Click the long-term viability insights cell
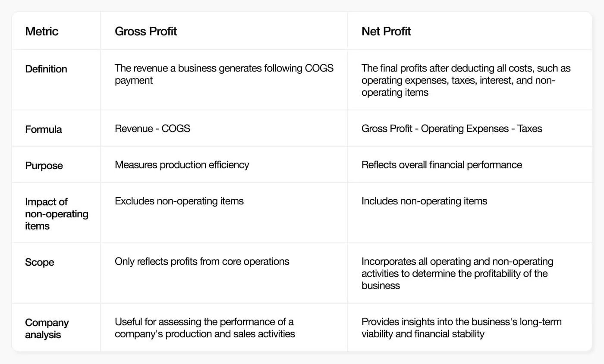Image resolution: width=604 pixels, height=364 pixels. point(461,328)
